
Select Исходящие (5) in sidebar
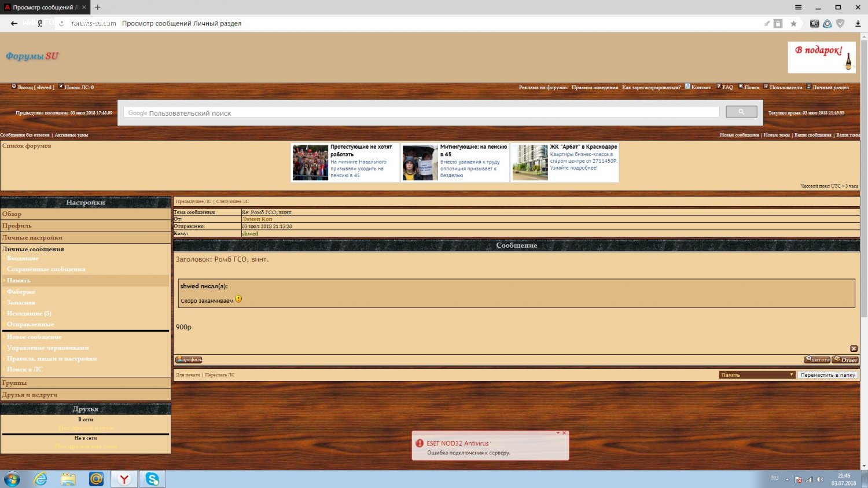29,314
